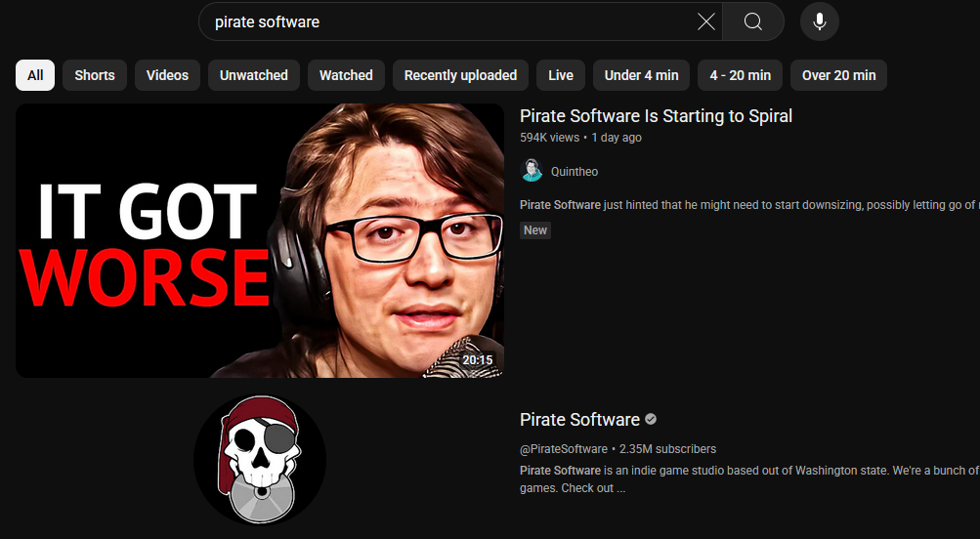
Task: Click the video description about downsizing
Action: tap(749, 205)
